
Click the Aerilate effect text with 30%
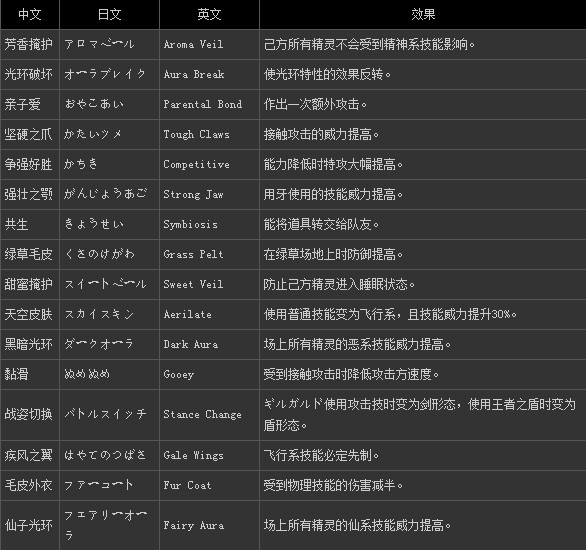(x=390, y=314)
